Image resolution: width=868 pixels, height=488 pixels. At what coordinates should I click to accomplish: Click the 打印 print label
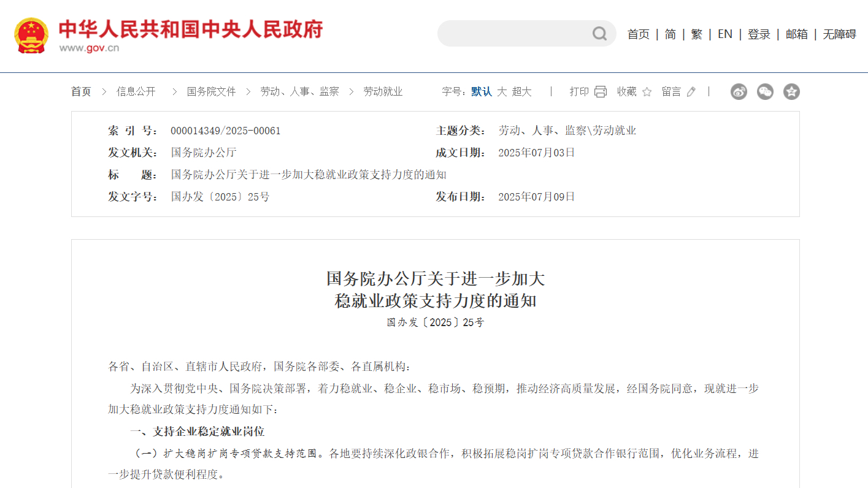(x=579, y=92)
